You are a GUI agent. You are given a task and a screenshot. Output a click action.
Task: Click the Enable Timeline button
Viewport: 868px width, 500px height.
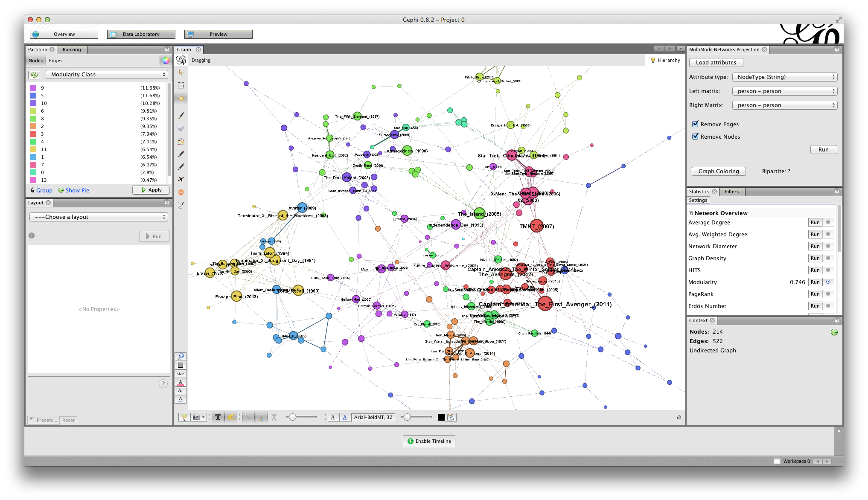click(x=429, y=441)
